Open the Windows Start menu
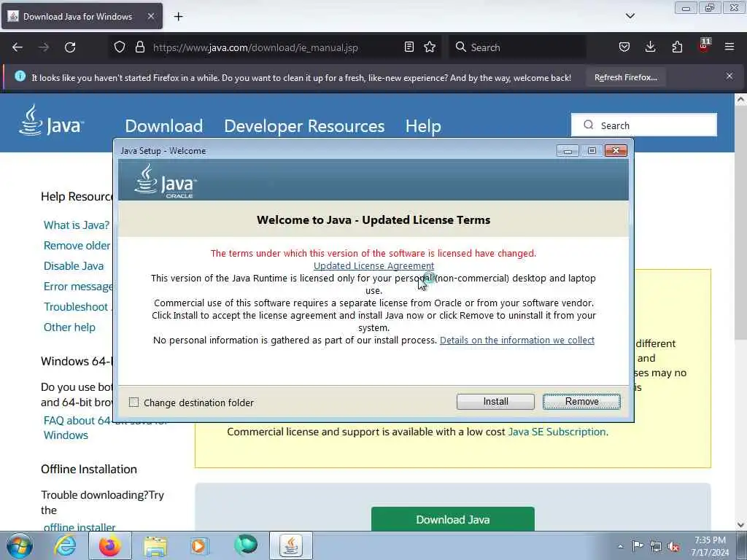 pos(20,545)
